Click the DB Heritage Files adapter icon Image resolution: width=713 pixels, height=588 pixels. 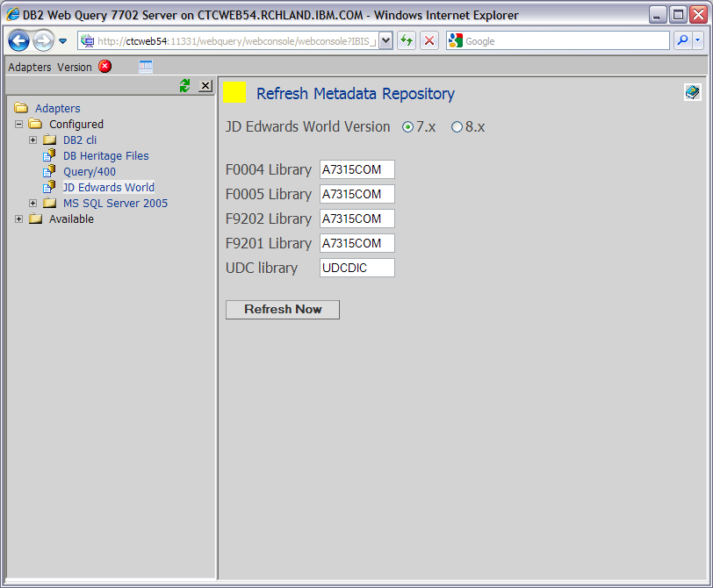pyautogui.click(x=49, y=155)
